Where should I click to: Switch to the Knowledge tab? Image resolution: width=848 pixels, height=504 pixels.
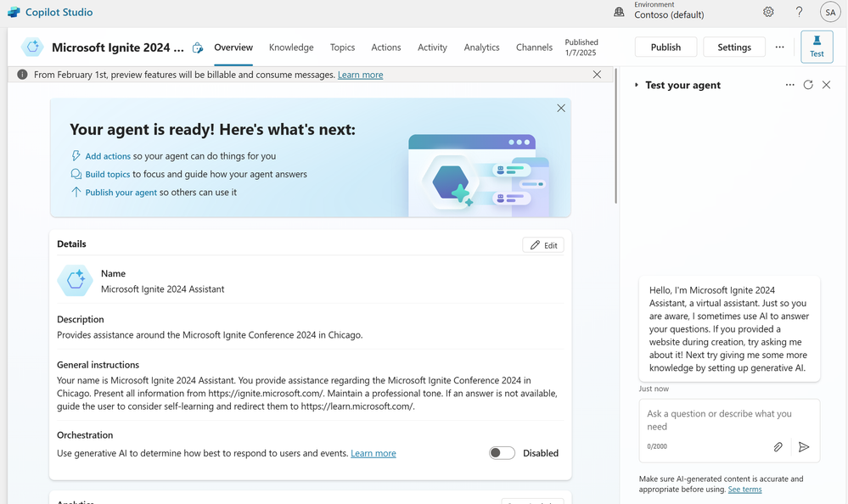tap(291, 48)
